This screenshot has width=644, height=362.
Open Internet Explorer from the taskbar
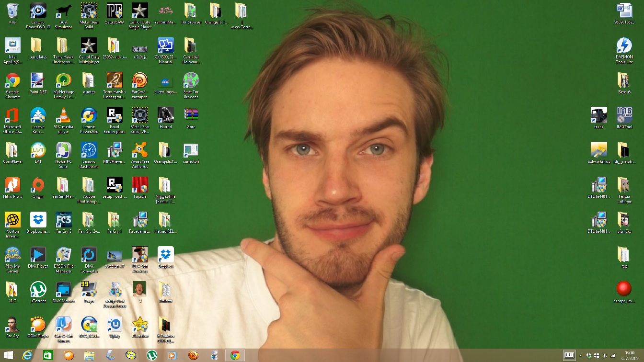tap(28, 355)
